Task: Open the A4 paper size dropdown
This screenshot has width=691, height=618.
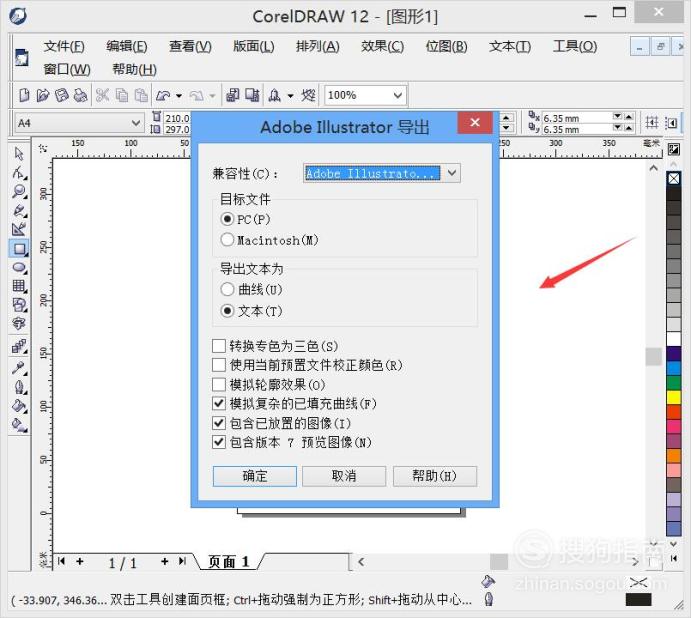Action: (x=136, y=123)
